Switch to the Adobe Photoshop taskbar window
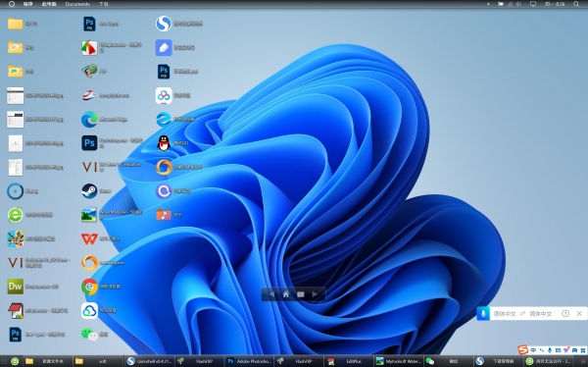 (x=249, y=361)
